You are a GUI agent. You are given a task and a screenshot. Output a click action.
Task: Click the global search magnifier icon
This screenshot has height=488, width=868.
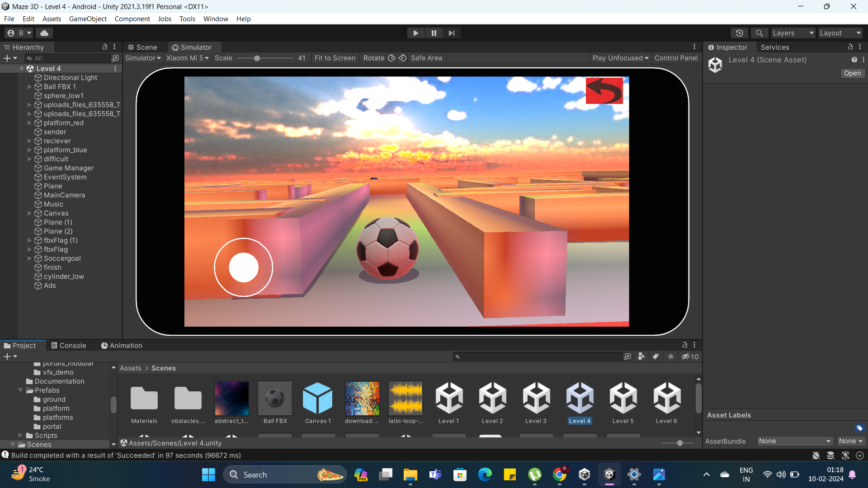click(759, 33)
